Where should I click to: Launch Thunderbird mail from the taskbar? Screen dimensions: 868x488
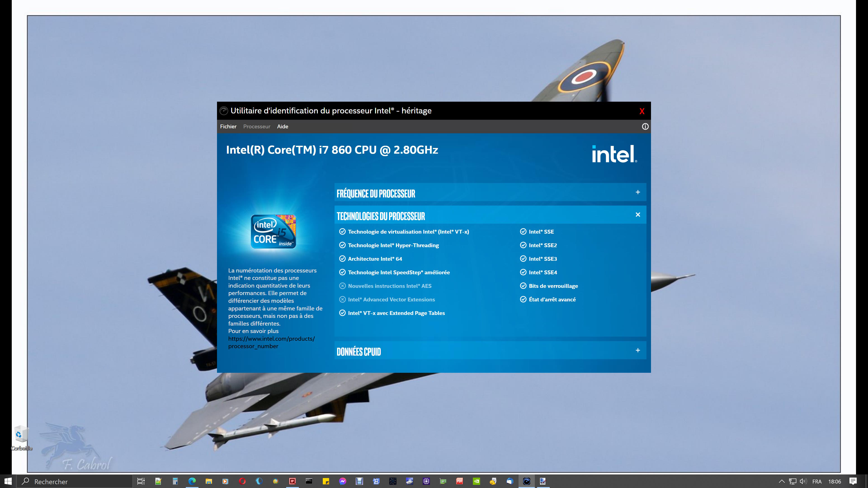coord(510,481)
